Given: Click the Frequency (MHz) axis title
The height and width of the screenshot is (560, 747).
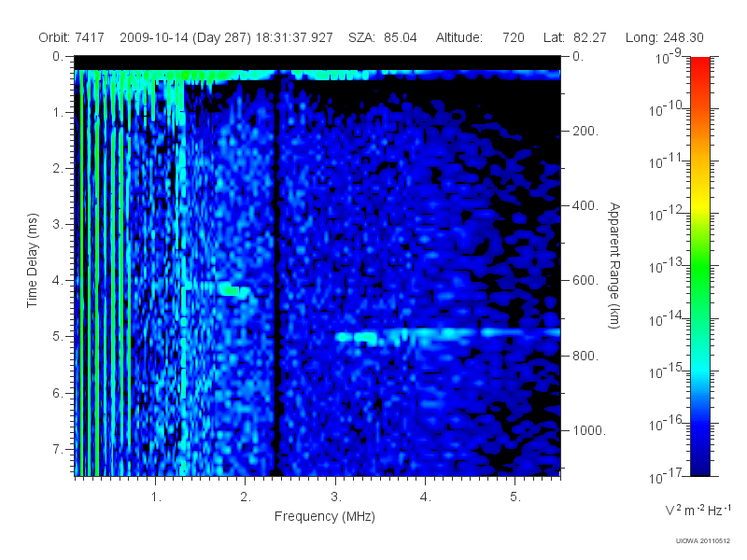Looking at the screenshot, I should (325, 516).
